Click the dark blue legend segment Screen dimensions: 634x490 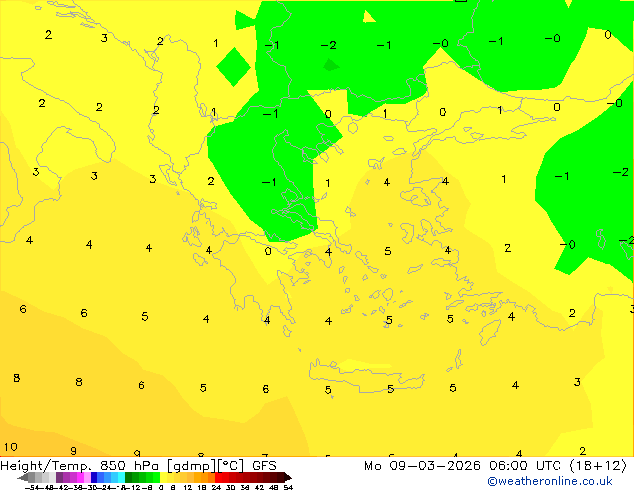coord(94,477)
